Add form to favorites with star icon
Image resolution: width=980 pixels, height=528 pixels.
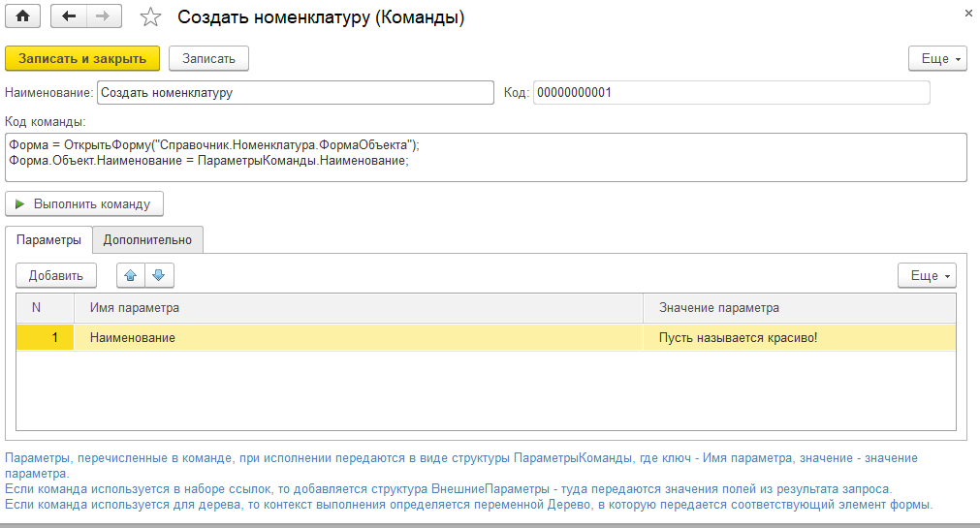coord(150,16)
